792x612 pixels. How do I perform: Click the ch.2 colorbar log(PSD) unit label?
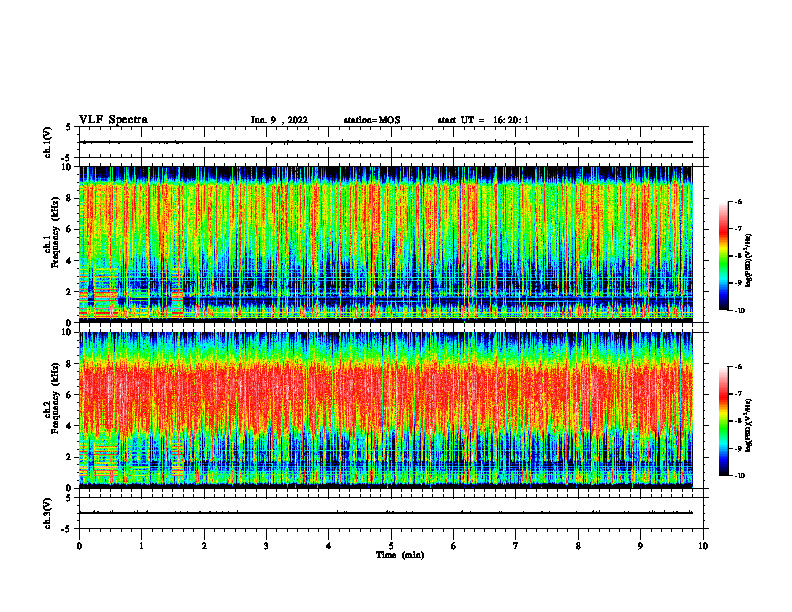tap(749, 425)
